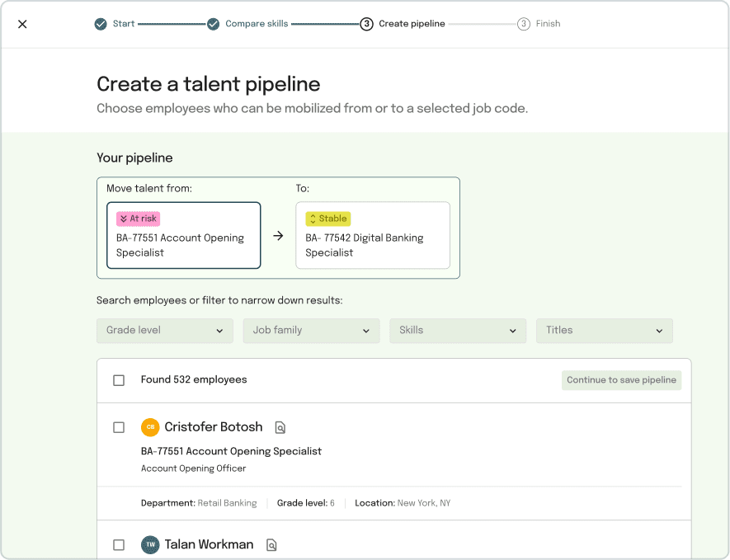Image resolution: width=730 pixels, height=560 pixels.
Task: Click Continue to save pipeline button
Action: coord(621,380)
